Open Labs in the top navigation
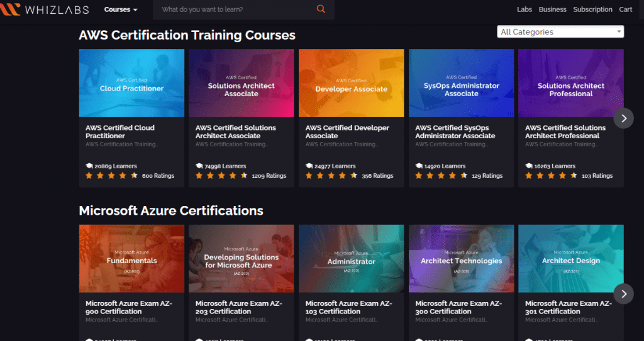This screenshot has height=341, width=644. tap(525, 9)
